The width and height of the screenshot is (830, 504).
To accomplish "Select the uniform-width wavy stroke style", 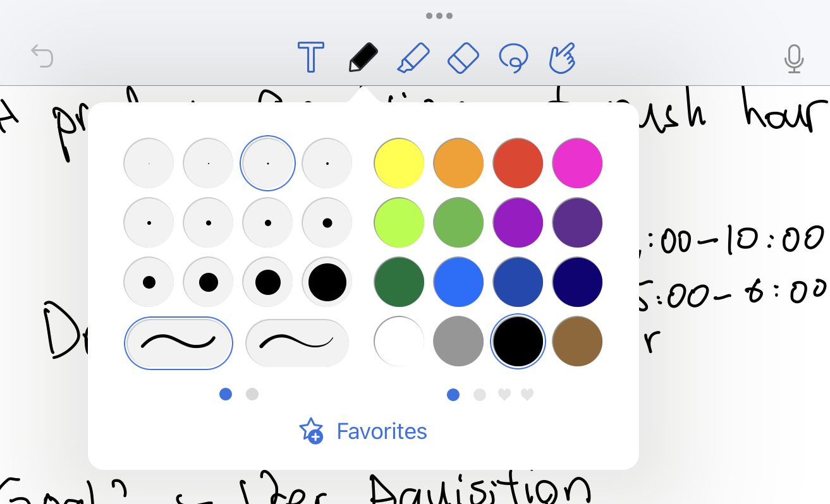I will pyautogui.click(x=178, y=343).
